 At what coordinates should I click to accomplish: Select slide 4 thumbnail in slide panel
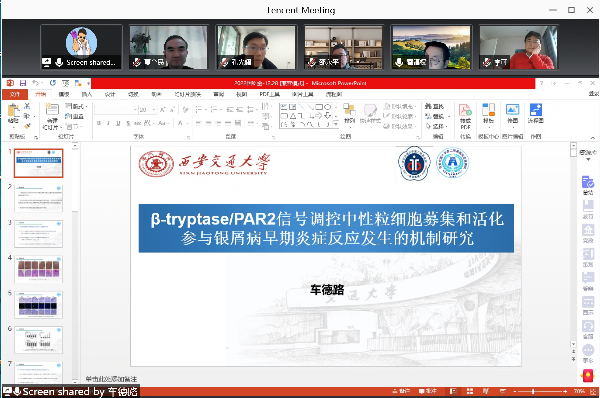coord(38,269)
